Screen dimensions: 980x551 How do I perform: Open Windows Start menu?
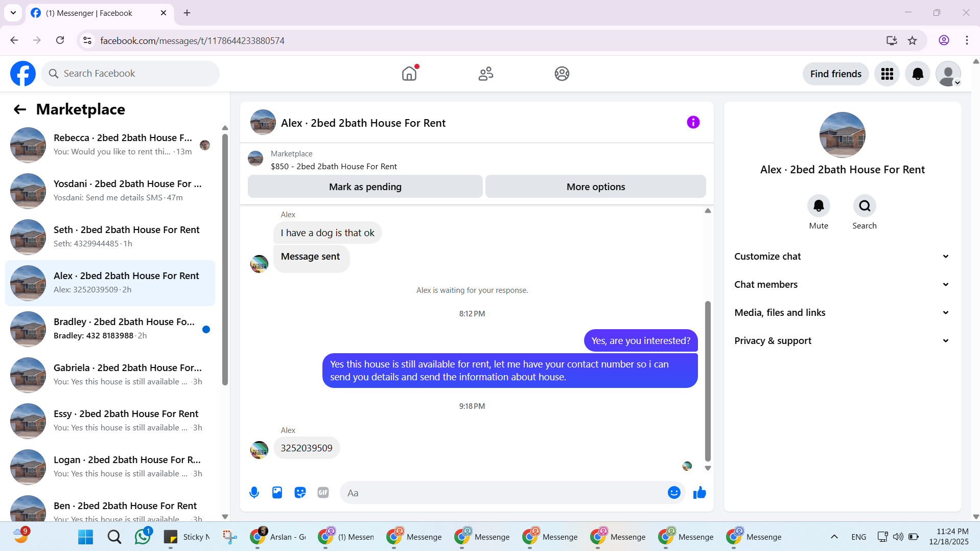click(85, 537)
